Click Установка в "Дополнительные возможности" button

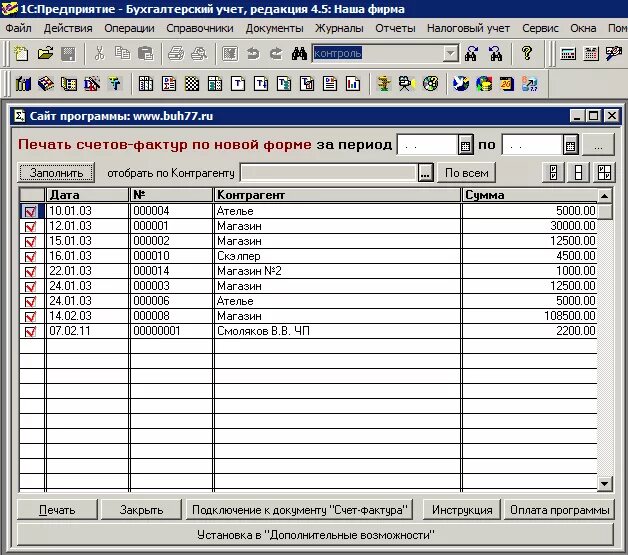click(315, 535)
